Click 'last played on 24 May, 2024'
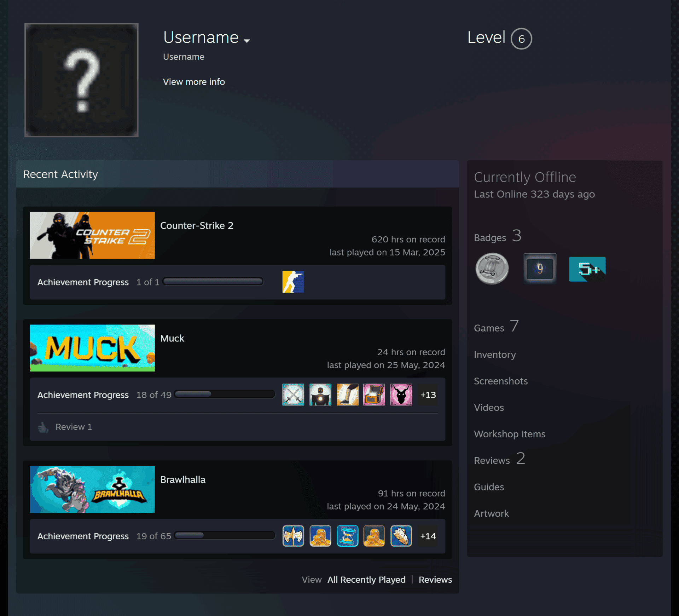Viewport: 679px width, 616px height. (386, 507)
